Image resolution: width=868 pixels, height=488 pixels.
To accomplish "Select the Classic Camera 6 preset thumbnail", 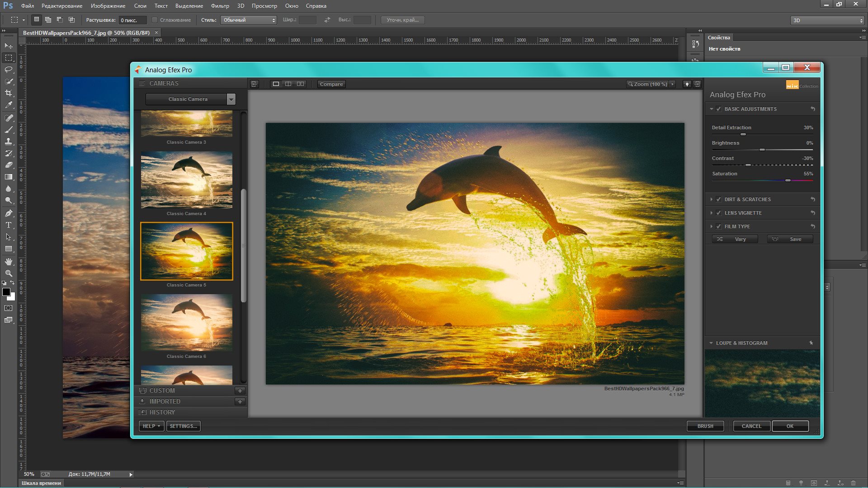I will [186, 323].
